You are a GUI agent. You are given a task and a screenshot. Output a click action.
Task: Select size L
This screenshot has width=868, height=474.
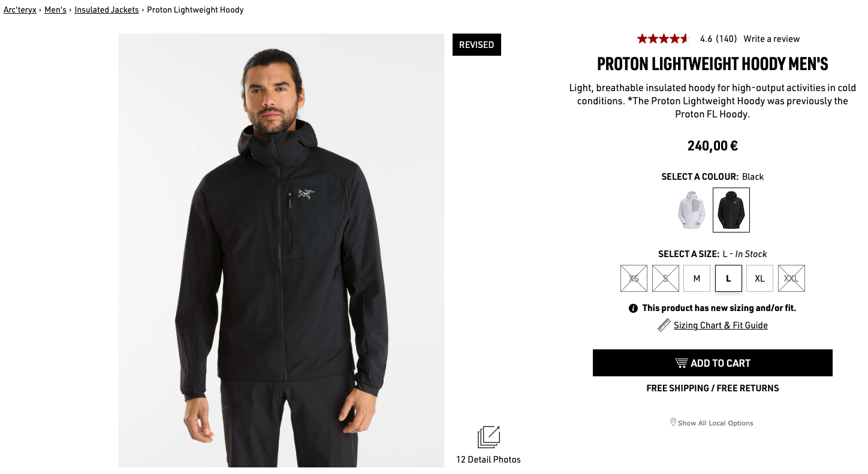(728, 279)
